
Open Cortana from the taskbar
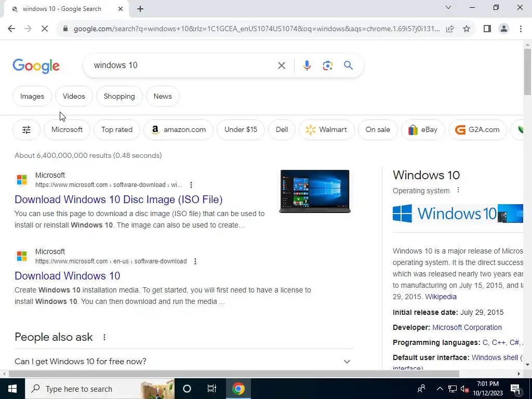187,389
